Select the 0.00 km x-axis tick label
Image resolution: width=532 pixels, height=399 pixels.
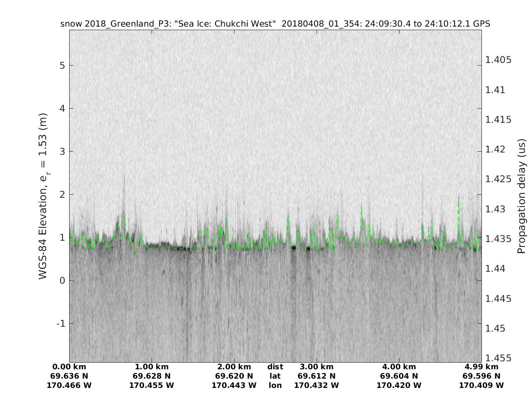tap(69, 367)
